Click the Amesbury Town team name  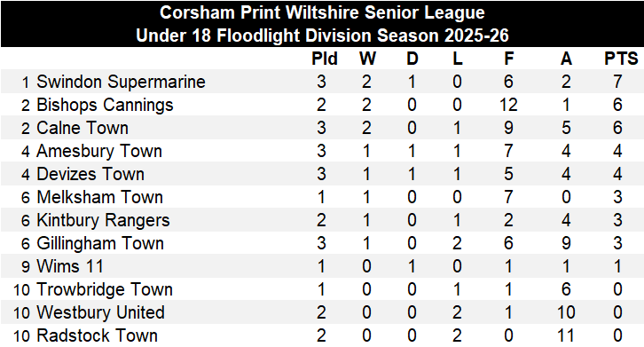coord(99,151)
